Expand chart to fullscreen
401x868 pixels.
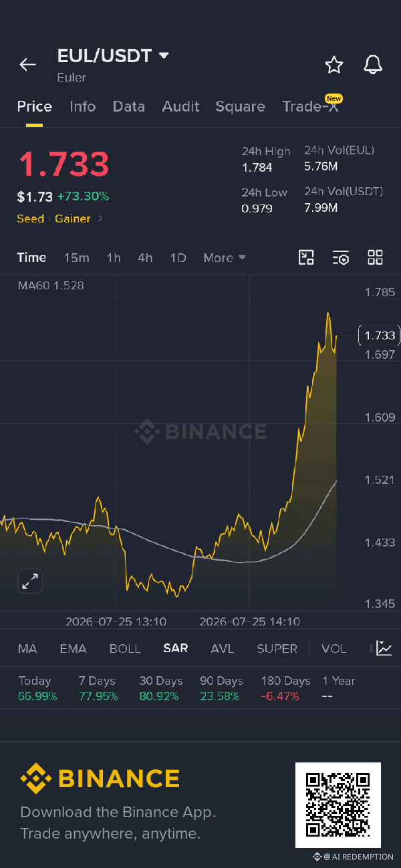pos(29,581)
